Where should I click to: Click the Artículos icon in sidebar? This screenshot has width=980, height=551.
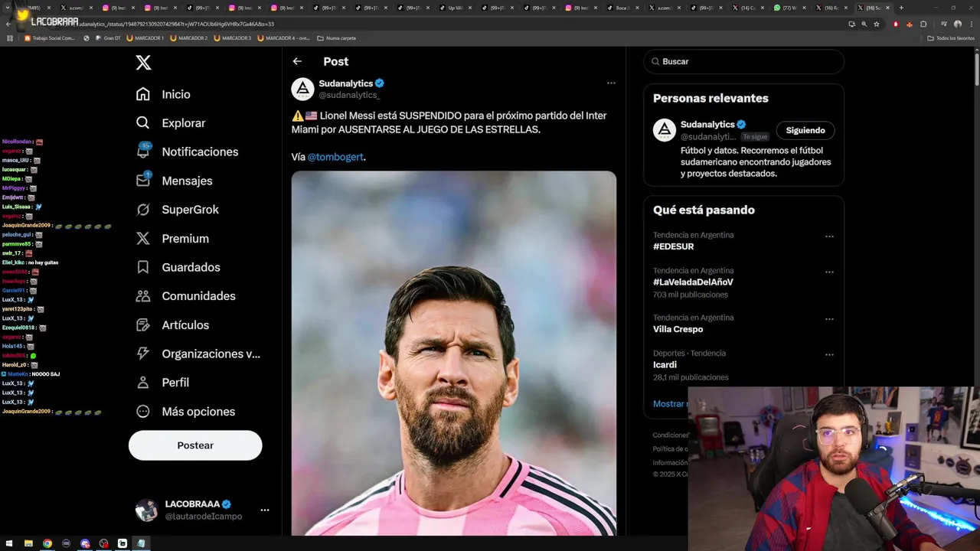coord(143,325)
